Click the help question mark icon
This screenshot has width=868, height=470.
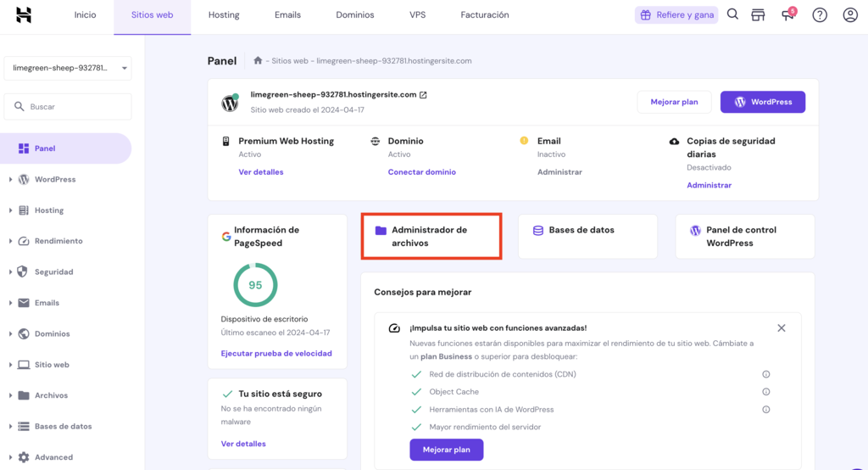click(x=820, y=14)
